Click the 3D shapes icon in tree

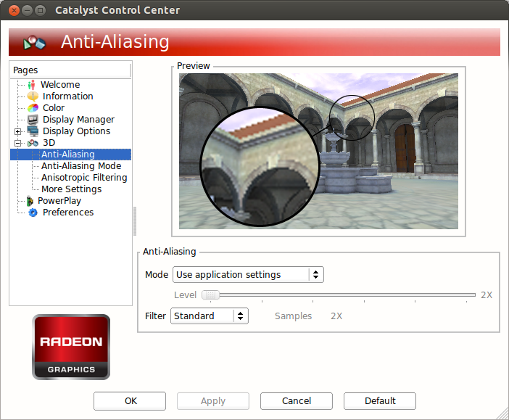33,143
